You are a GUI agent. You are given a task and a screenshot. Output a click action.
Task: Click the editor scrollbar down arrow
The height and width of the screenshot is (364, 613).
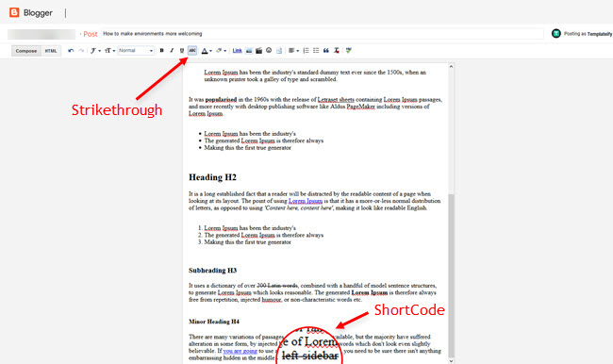[x=451, y=361]
